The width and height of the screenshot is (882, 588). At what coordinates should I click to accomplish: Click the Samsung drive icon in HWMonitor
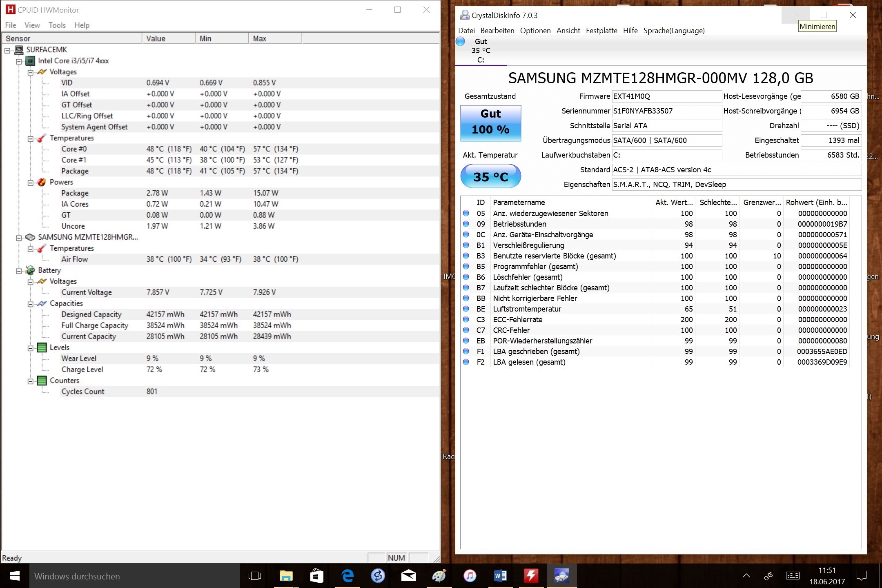coord(30,237)
